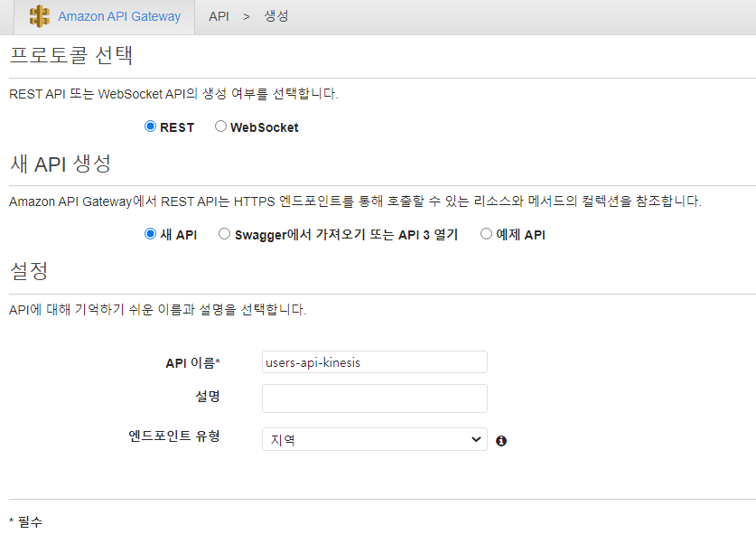Click the breadcrumb > separator arrow
Viewport: 756px width, 553px height.
coord(247,17)
